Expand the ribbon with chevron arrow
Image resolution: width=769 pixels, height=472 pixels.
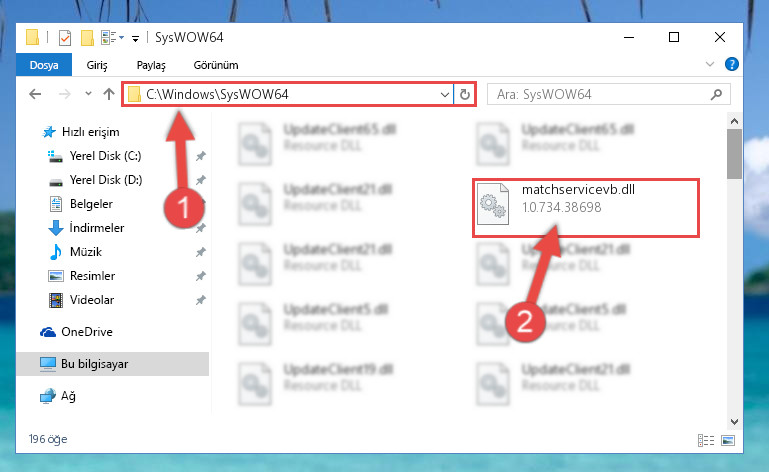click(x=710, y=64)
